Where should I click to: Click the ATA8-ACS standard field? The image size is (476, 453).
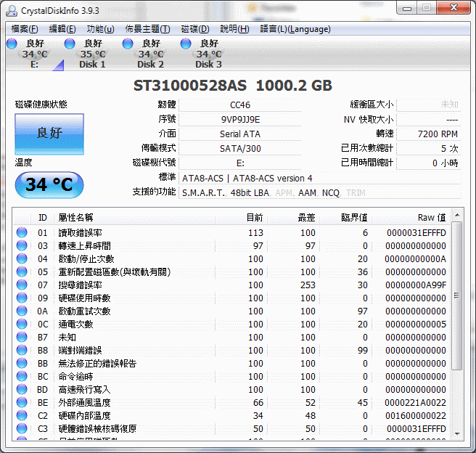coord(320,179)
